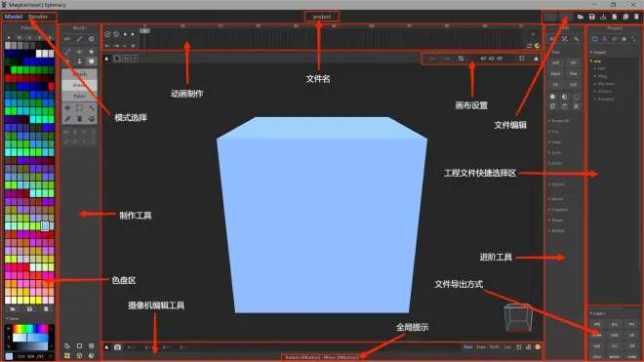Click the Fill button in Tool section

573,62
